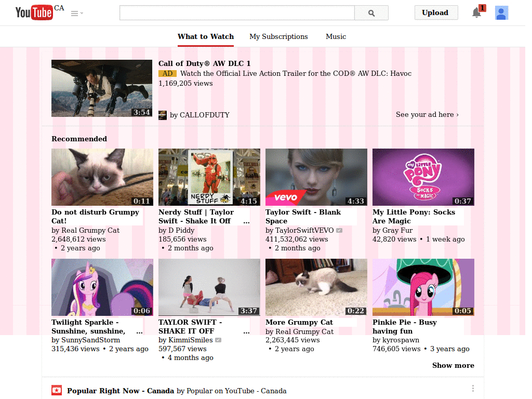Open Taylor Swift - Blank Space title
Viewport: 532px width, 399px height.
point(303,217)
